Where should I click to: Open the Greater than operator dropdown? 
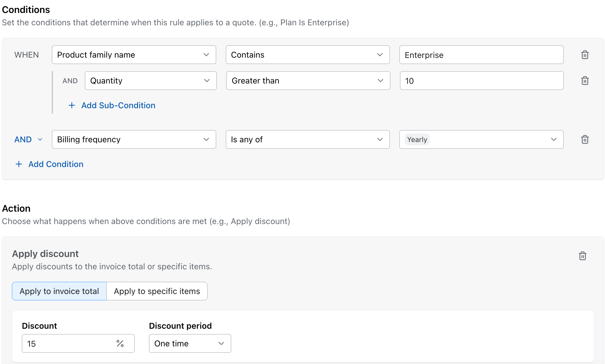point(308,81)
